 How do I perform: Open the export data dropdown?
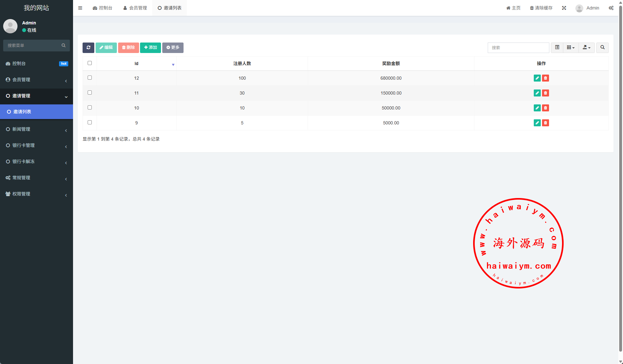click(x=586, y=48)
